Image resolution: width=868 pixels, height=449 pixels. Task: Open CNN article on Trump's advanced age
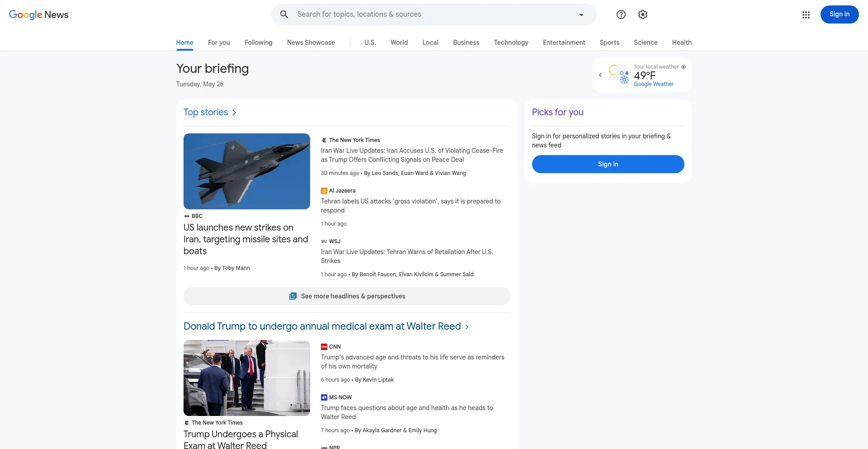pyautogui.click(x=413, y=362)
